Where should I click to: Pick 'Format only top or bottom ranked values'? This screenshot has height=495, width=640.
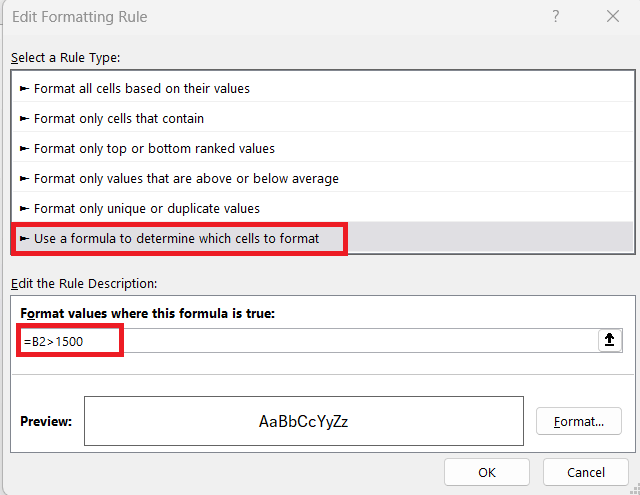point(154,148)
